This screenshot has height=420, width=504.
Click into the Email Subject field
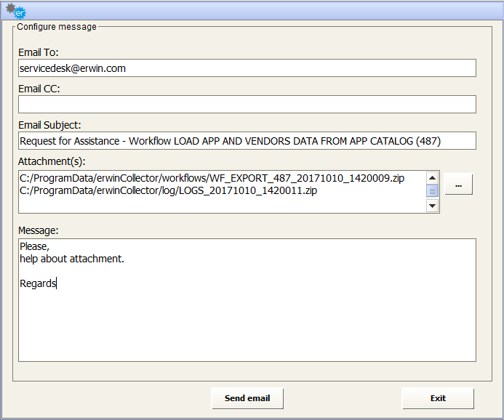247,141
